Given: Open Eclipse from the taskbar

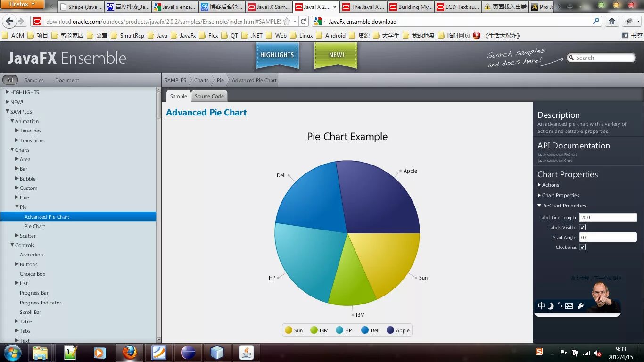Looking at the screenshot, I should 188,353.
